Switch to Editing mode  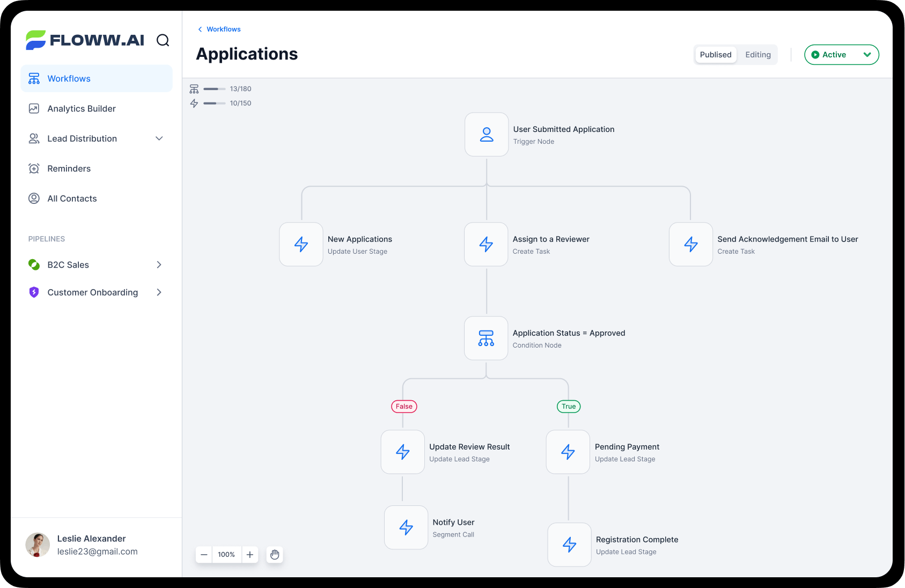point(757,55)
